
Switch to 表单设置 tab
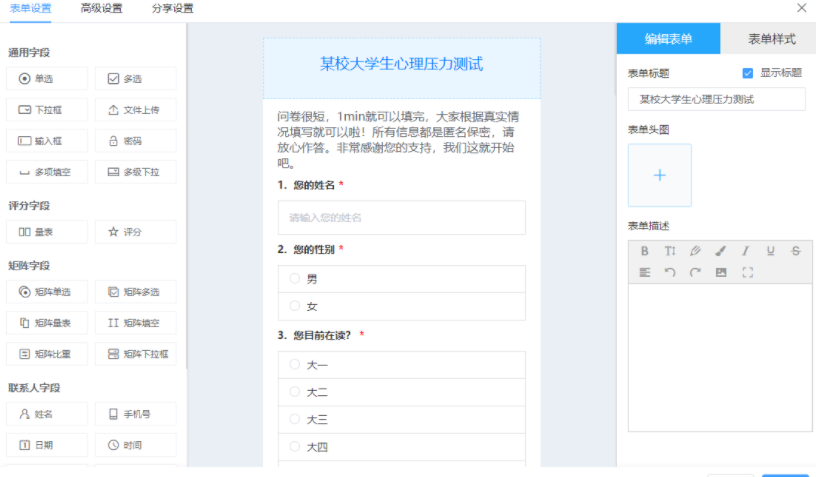[x=31, y=9]
